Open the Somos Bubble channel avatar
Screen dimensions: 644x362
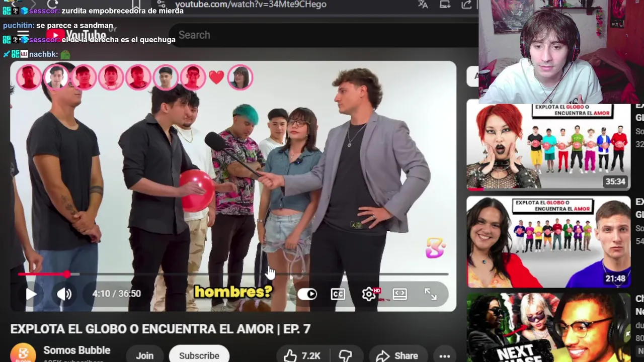click(23, 353)
